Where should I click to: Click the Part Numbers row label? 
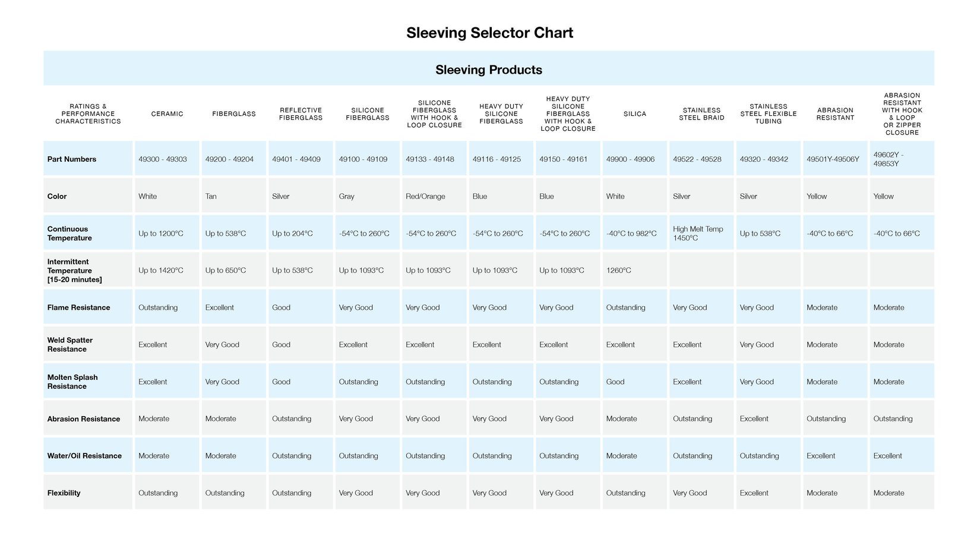click(72, 159)
